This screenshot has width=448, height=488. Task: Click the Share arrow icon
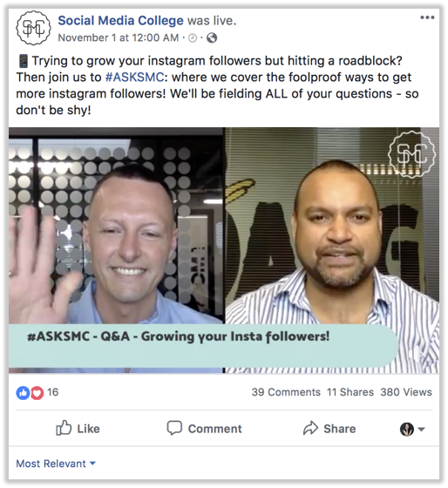[310, 428]
